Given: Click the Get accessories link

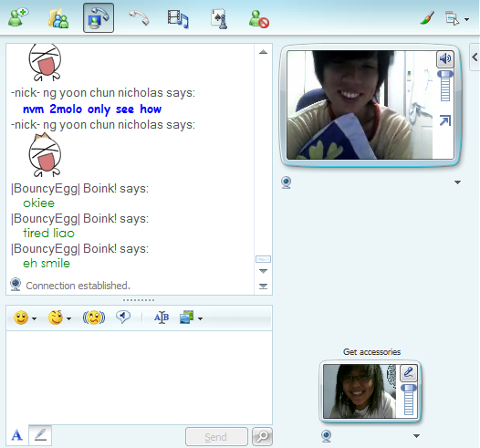Looking at the screenshot, I should [x=371, y=352].
